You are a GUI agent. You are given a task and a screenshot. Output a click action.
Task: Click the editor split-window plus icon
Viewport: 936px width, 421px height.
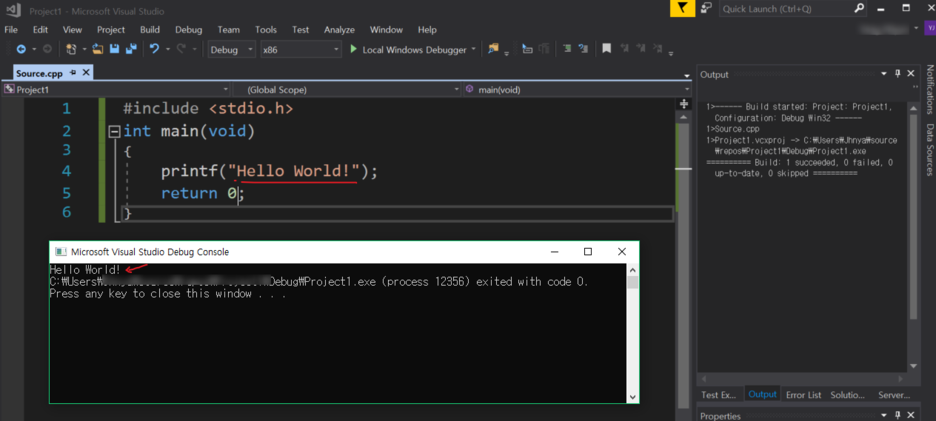684,103
